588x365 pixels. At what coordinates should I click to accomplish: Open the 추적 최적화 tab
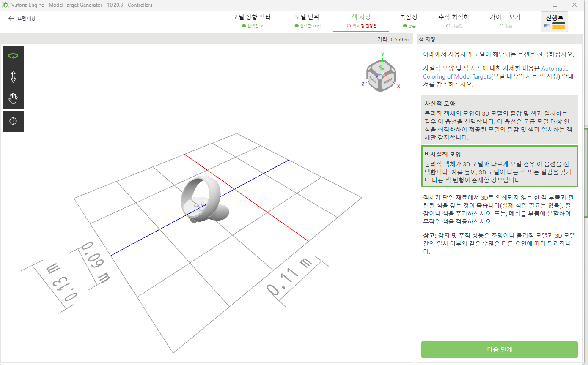coord(454,21)
